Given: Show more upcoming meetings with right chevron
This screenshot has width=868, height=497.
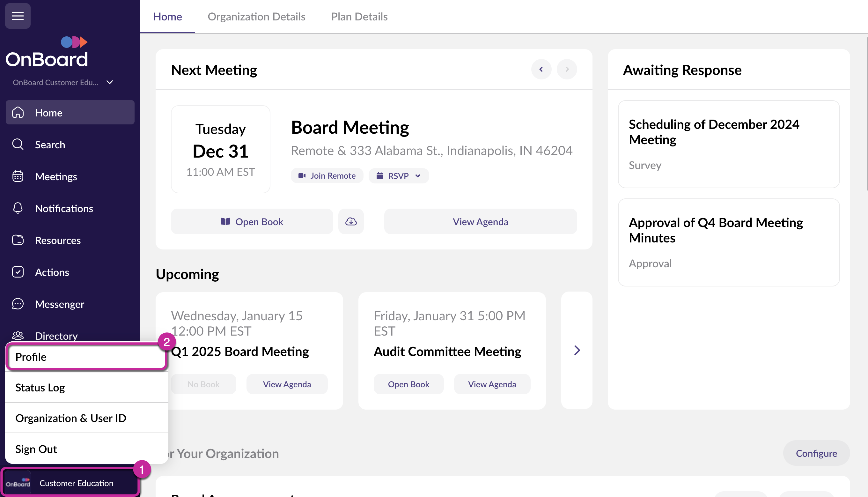Looking at the screenshot, I should 577,350.
